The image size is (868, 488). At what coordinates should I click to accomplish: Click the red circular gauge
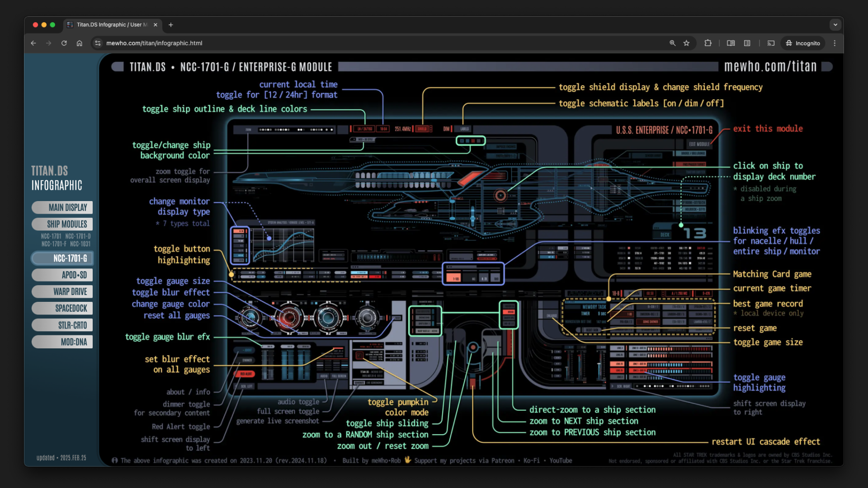[289, 318]
